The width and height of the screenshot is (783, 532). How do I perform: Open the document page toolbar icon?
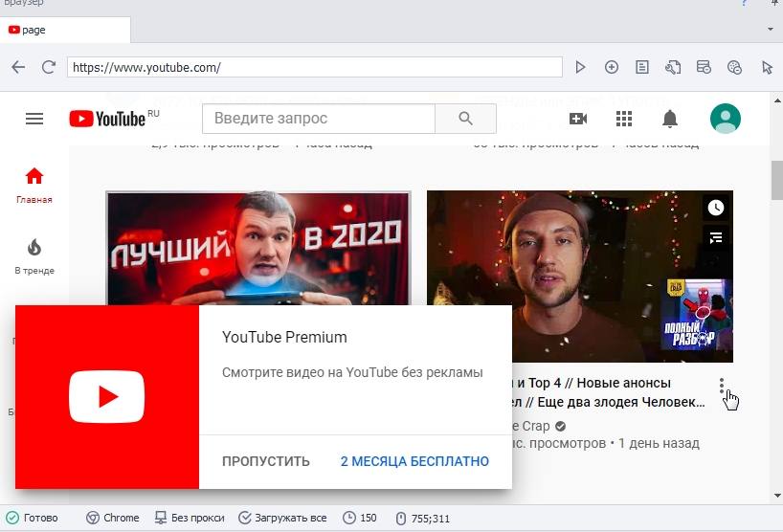pyautogui.click(x=642, y=67)
